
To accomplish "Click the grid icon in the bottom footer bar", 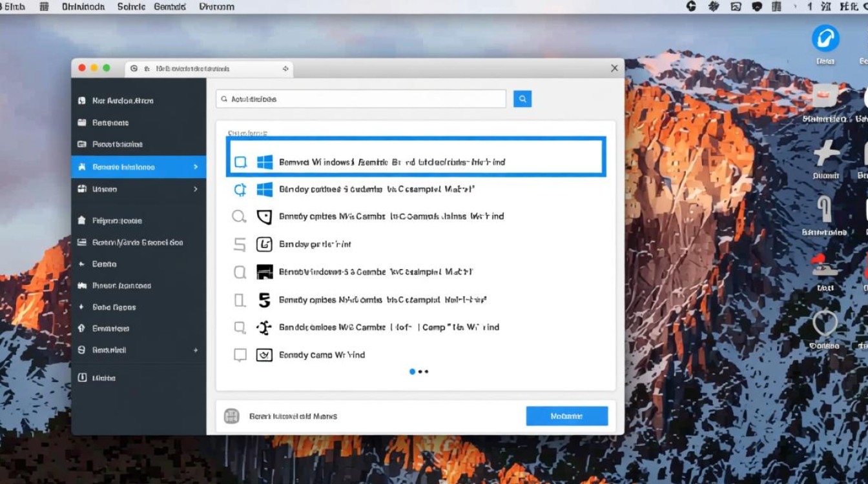I will (231, 416).
